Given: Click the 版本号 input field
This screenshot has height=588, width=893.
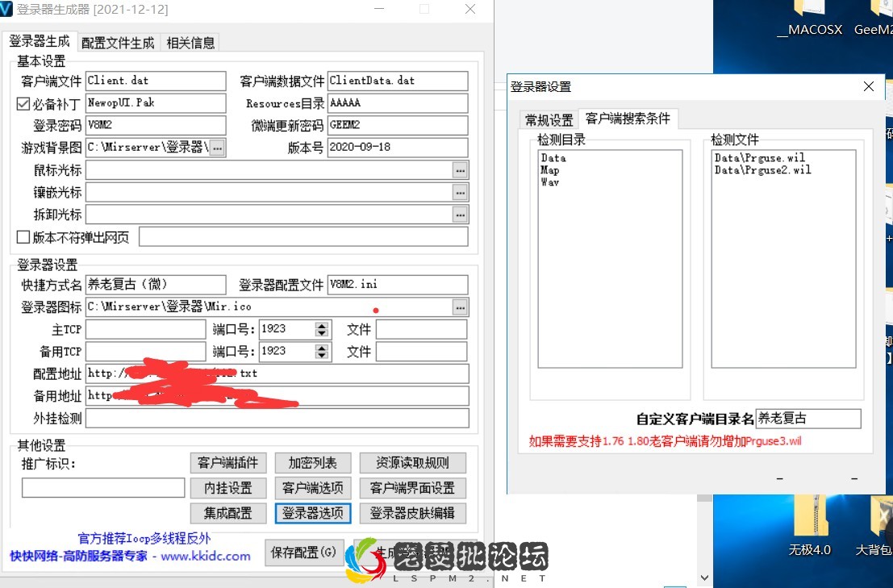Looking at the screenshot, I should (x=398, y=148).
